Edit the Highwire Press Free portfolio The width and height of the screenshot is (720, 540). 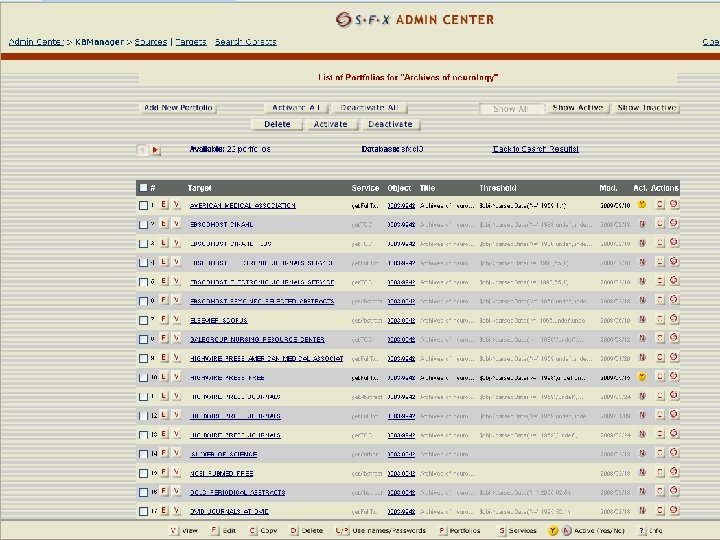click(x=164, y=377)
